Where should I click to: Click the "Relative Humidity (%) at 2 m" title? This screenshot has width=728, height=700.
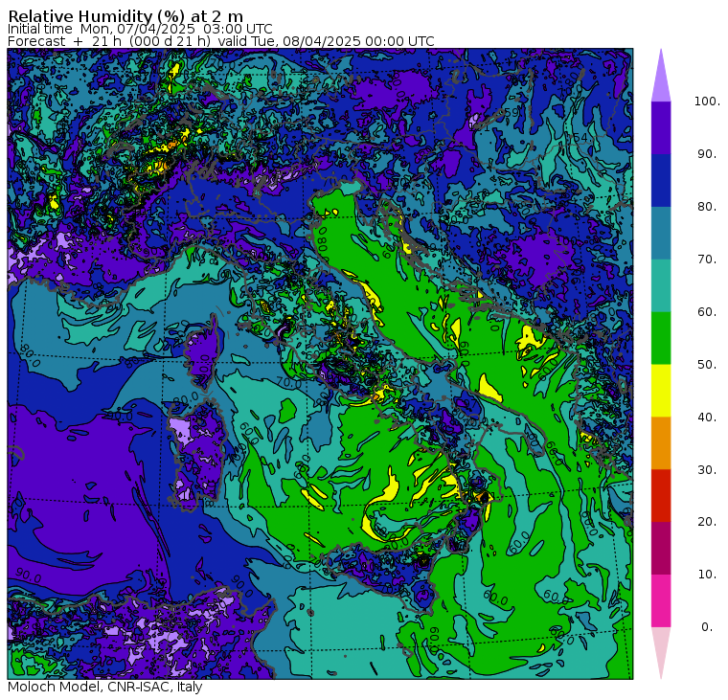pyautogui.click(x=125, y=16)
